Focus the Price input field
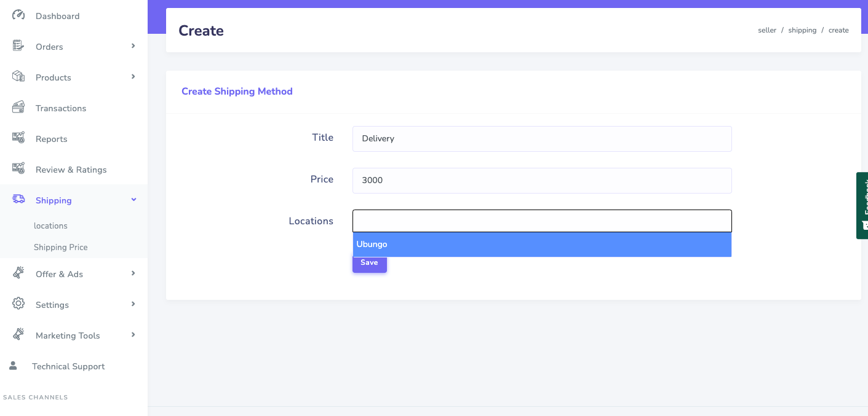868x416 pixels. click(x=541, y=181)
